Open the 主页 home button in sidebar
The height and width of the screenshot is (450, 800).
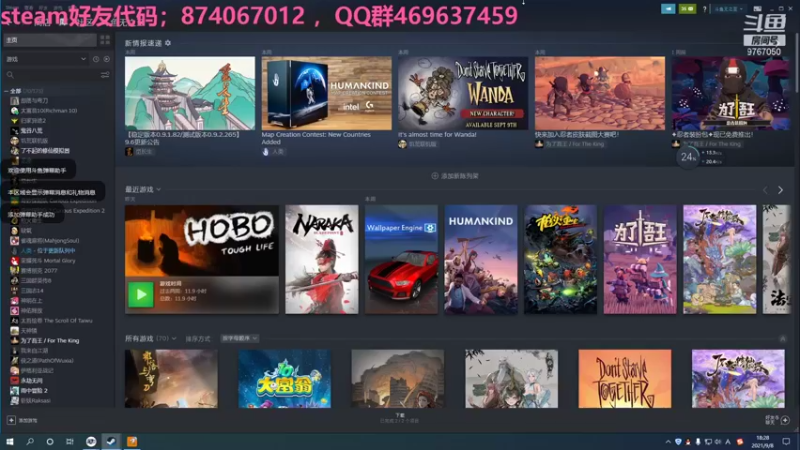coord(50,40)
